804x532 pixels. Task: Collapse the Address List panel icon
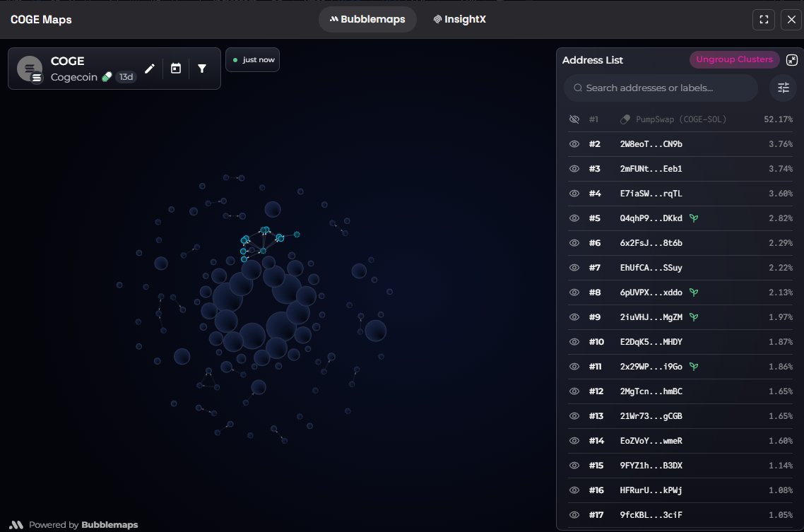792,60
